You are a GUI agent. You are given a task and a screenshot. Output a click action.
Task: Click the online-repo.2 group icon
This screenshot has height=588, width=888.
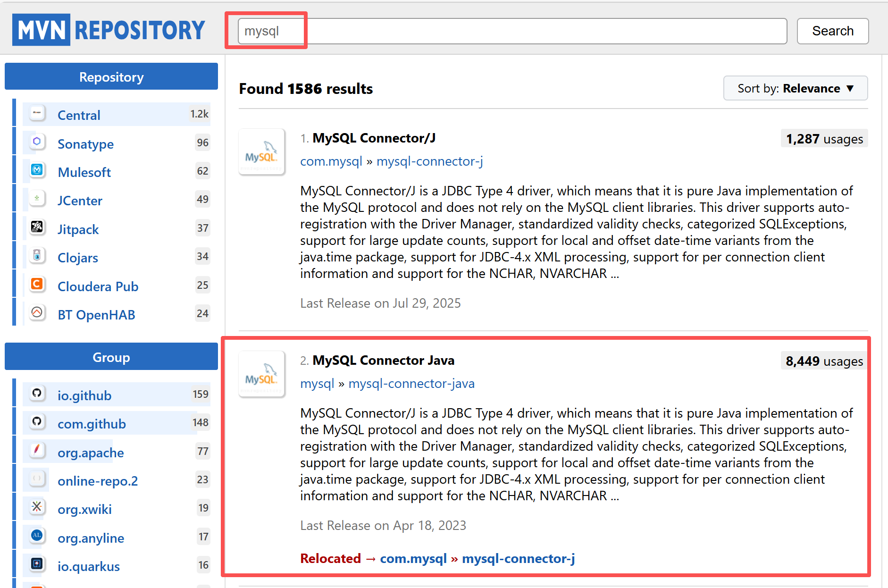click(x=37, y=479)
